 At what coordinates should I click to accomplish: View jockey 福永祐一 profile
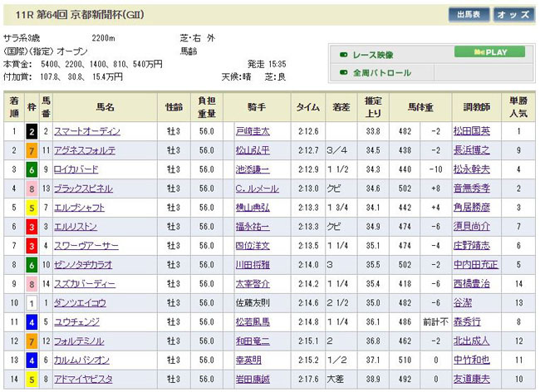coord(252,227)
